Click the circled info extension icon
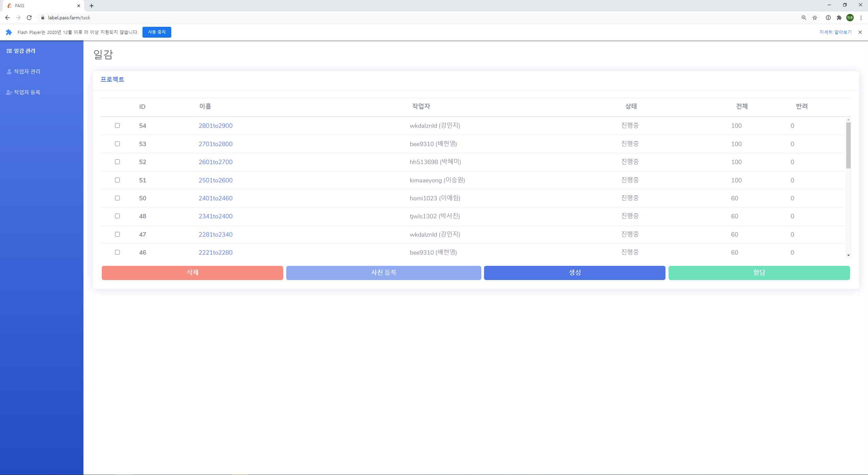Screen dimensions: 868x475 tap(828, 18)
